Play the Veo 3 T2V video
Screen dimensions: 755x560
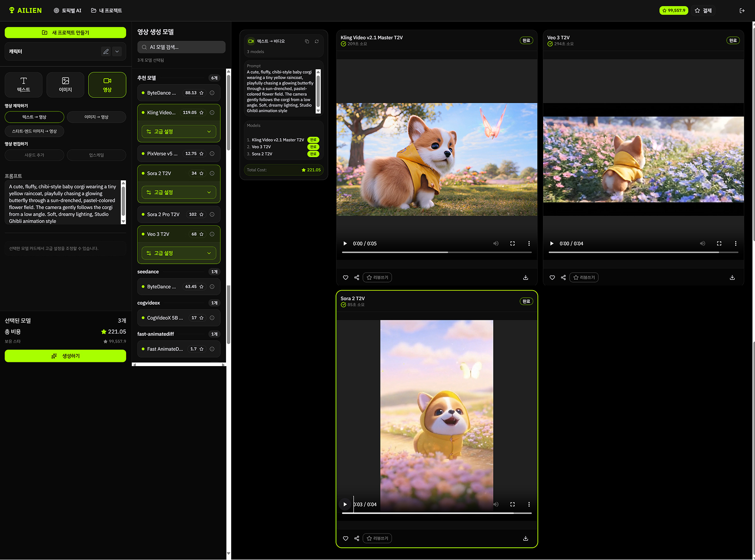click(552, 243)
